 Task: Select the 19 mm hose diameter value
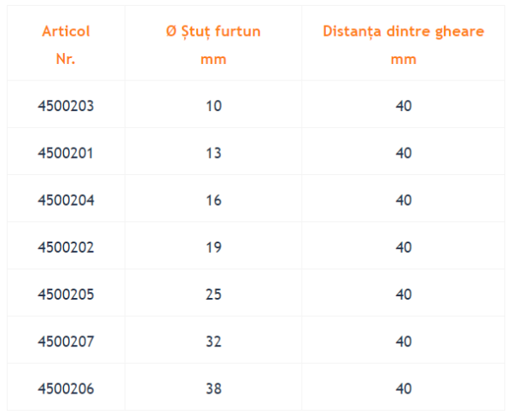[213, 248]
